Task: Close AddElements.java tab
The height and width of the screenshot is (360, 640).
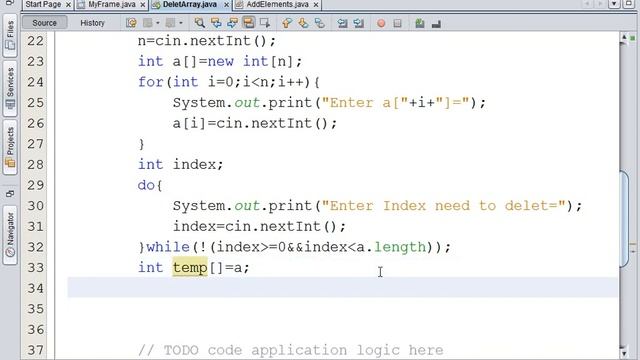Action: point(316,5)
